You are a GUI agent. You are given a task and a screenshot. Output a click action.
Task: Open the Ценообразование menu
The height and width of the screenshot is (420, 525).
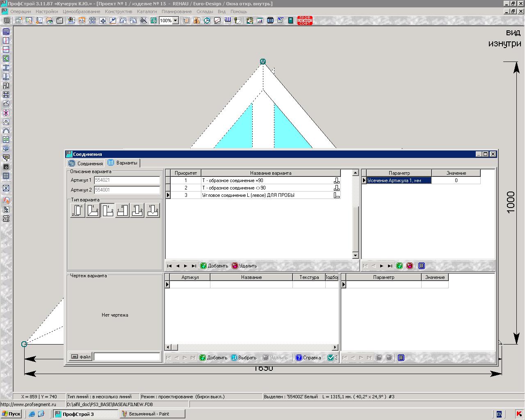[x=81, y=11]
